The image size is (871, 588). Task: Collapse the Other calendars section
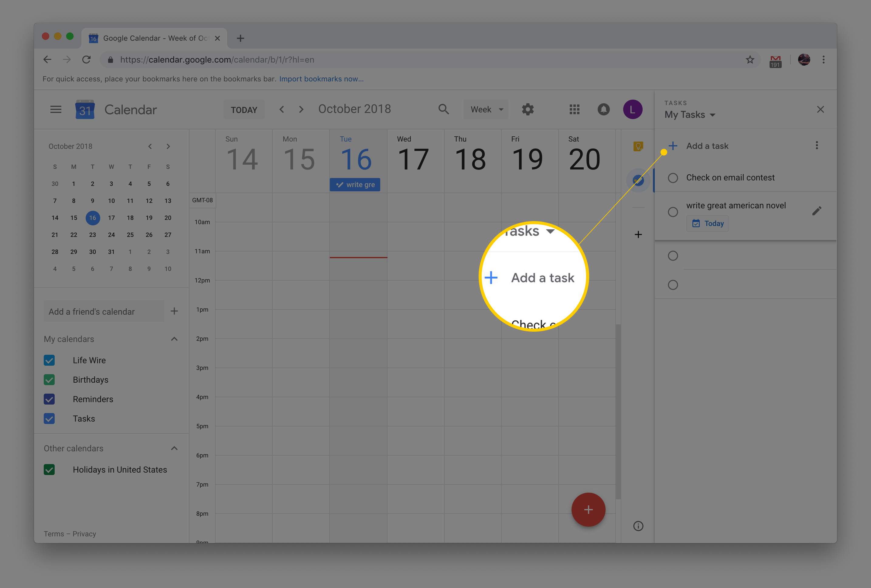click(174, 448)
